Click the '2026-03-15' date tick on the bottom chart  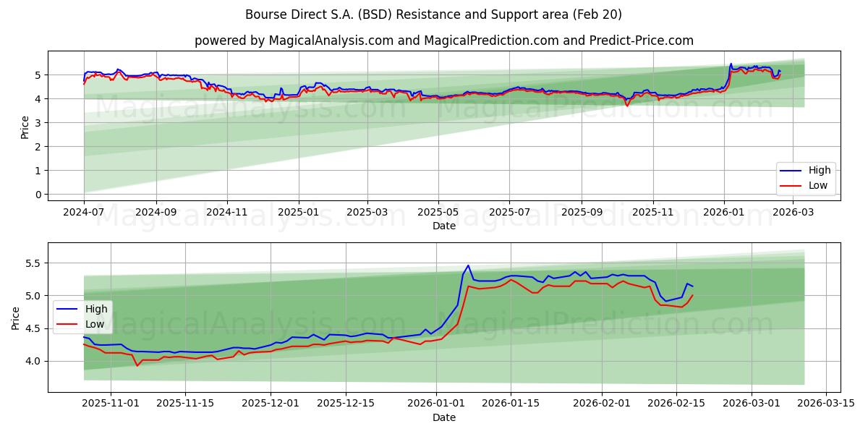pyautogui.click(x=825, y=404)
